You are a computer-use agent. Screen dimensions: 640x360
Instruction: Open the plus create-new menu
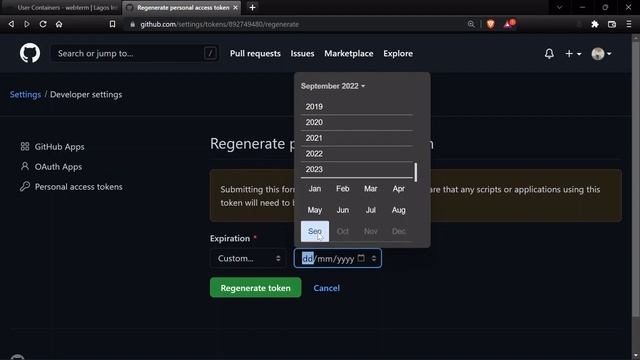(573, 53)
